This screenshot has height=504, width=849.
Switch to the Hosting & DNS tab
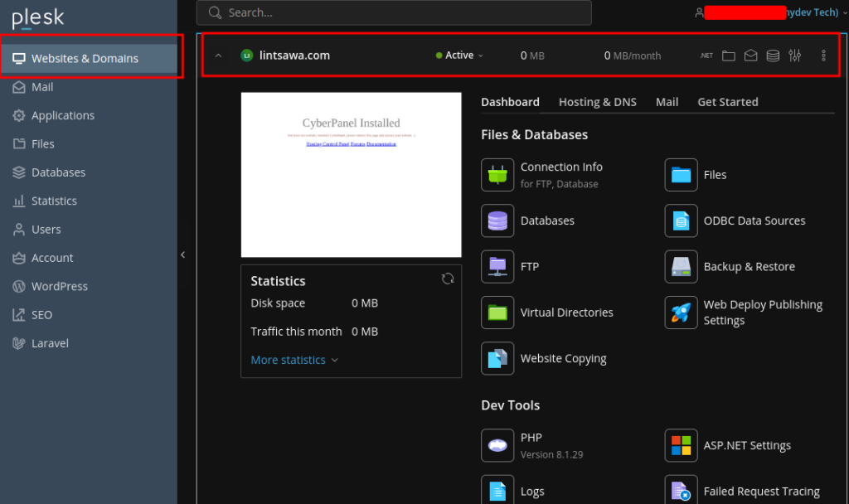tap(598, 102)
